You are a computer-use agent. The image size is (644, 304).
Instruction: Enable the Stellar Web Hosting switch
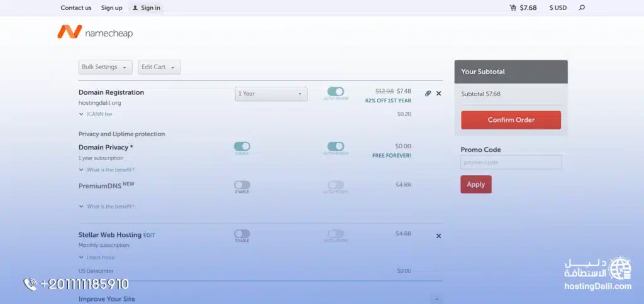pos(242,234)
